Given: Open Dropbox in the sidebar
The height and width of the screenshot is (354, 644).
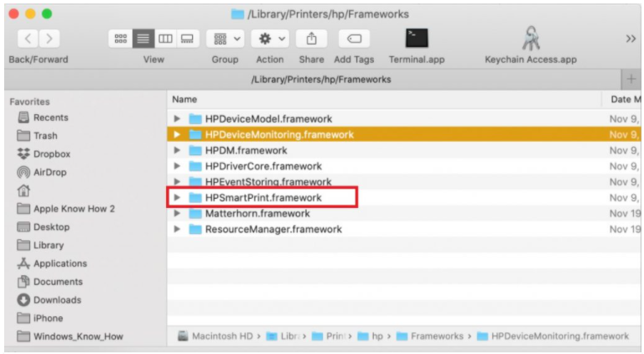Looking at the screenshot, I should (50, 154).
